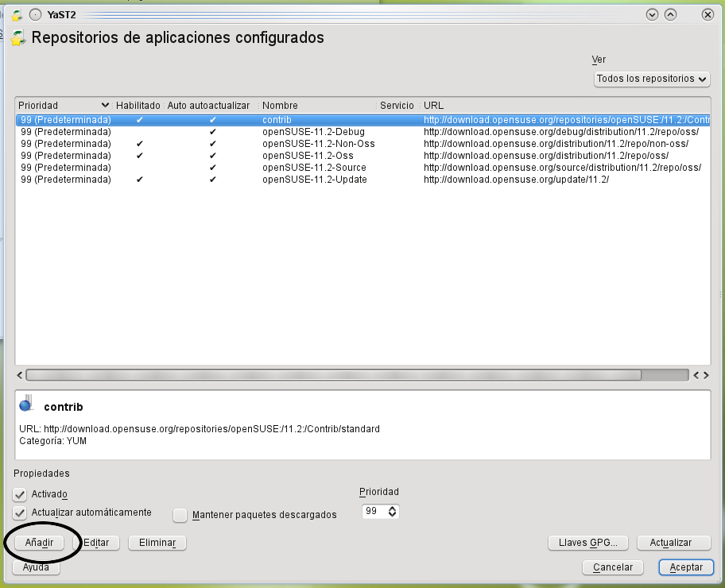Click Habilitado checkmark for contrib row
Image resolution: width=725 pixels, height=588 pixels.
tap(140, 120)
